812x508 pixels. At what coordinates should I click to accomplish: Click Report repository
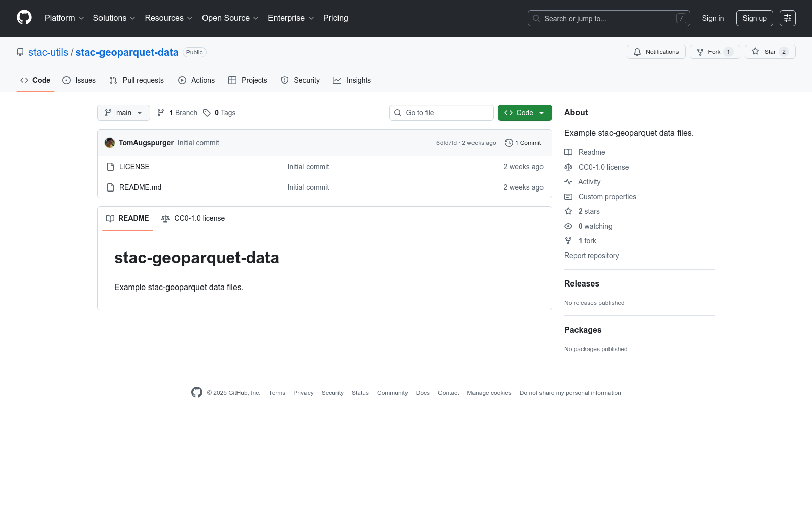pyautogui.click(x=591, y=256)
